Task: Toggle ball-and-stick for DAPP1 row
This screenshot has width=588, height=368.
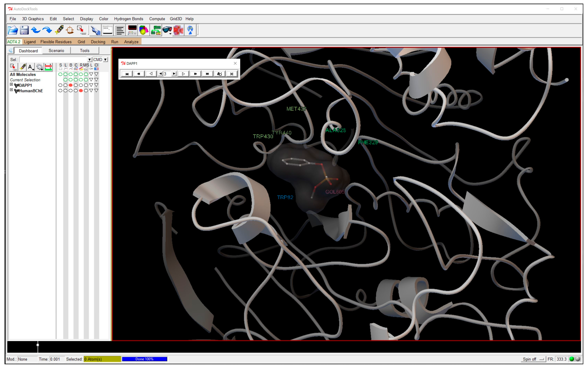Action: click(71, 85)
